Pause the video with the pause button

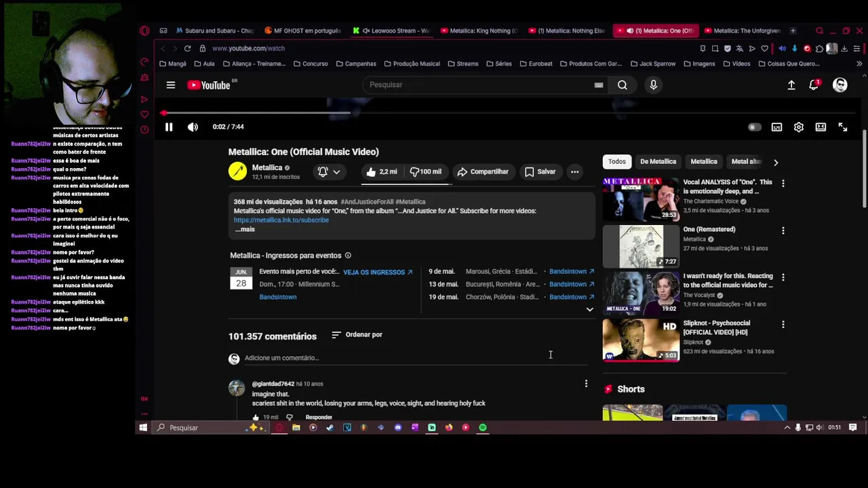coord(169,127)
